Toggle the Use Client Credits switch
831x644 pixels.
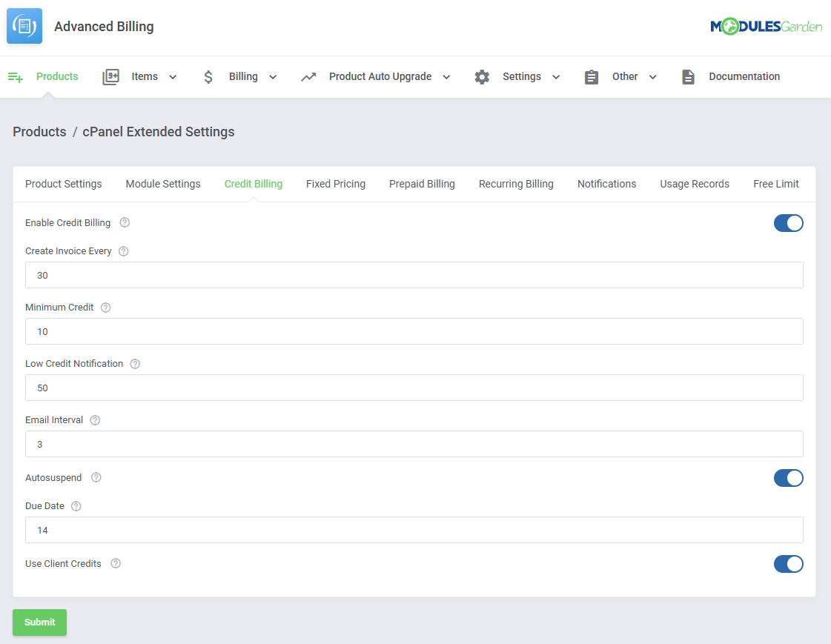(788, 564)
